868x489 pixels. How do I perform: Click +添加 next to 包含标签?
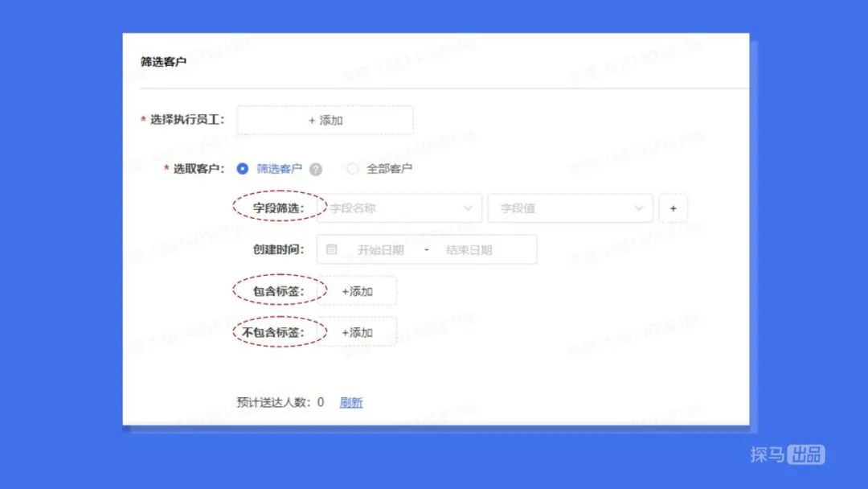357,290
